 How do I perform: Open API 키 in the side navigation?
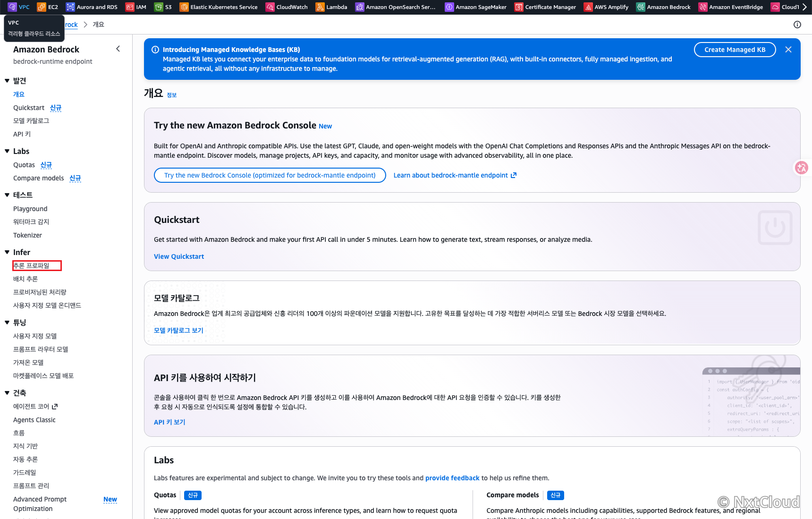pos(22,134)
